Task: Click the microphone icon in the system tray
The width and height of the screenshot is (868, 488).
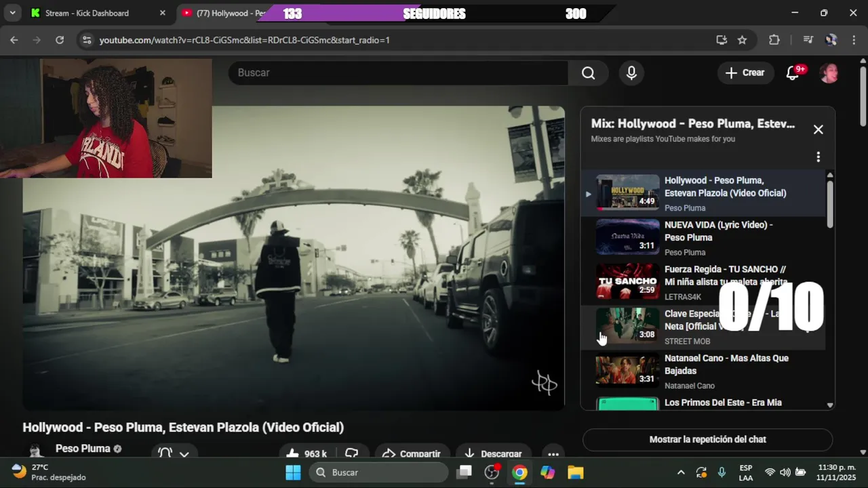Action: click(722, 472)
